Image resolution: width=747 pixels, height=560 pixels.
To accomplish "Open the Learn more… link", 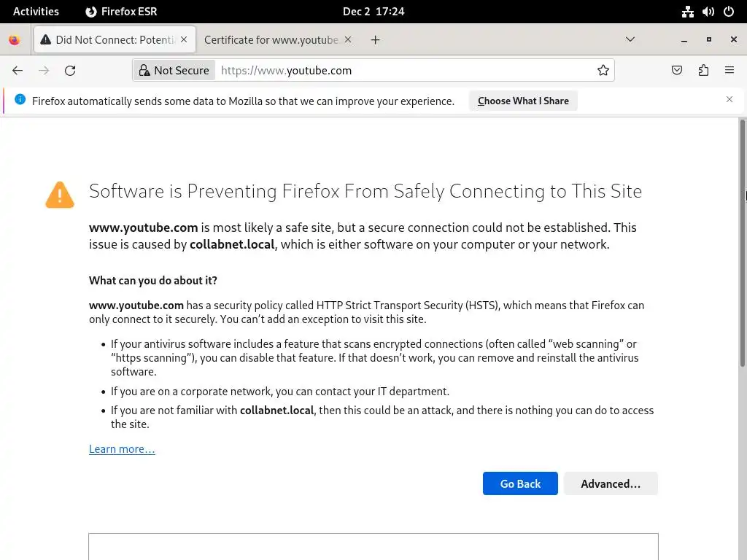I will click(x=122, y=449).
